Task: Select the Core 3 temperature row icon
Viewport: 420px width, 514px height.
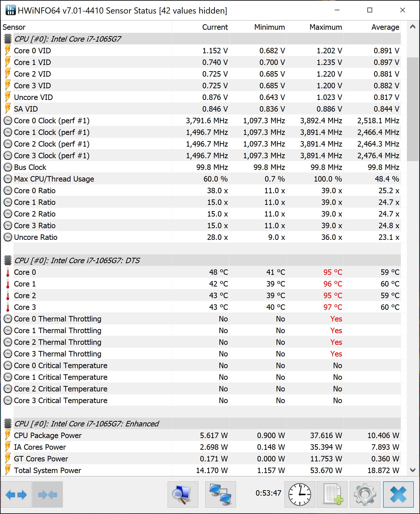Action: click(8, 307)
